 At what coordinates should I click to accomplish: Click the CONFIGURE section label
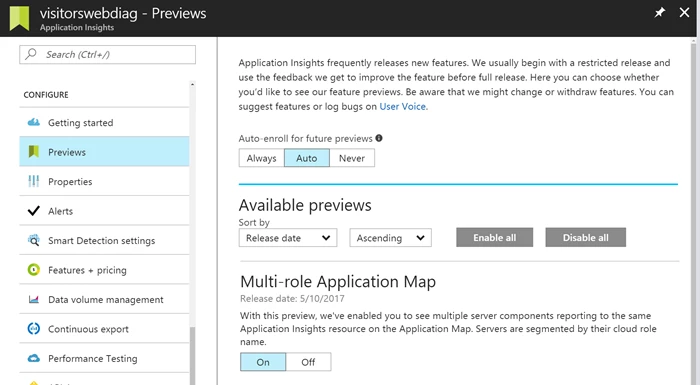(x=46, y=95)
